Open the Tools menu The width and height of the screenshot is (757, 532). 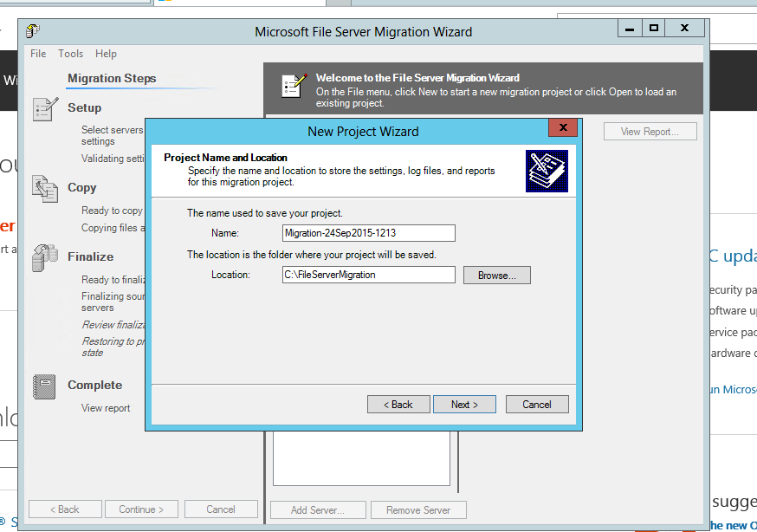point(70,54)
